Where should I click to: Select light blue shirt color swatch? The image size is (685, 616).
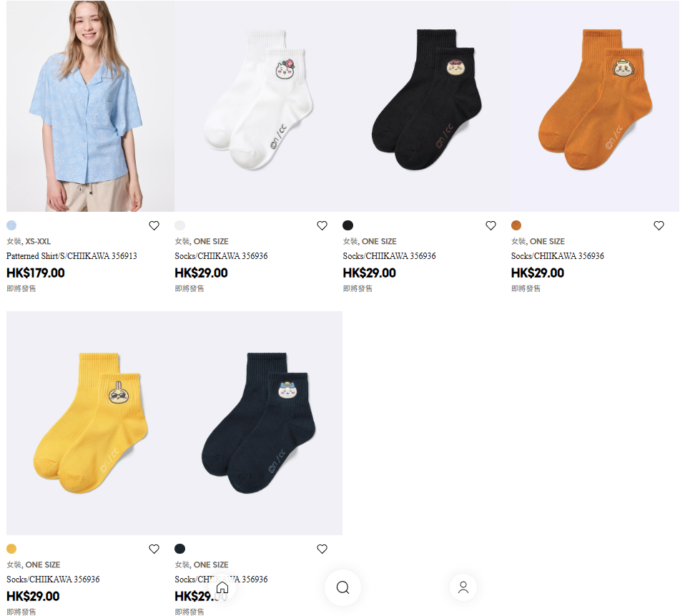click(x=11, y=225)
